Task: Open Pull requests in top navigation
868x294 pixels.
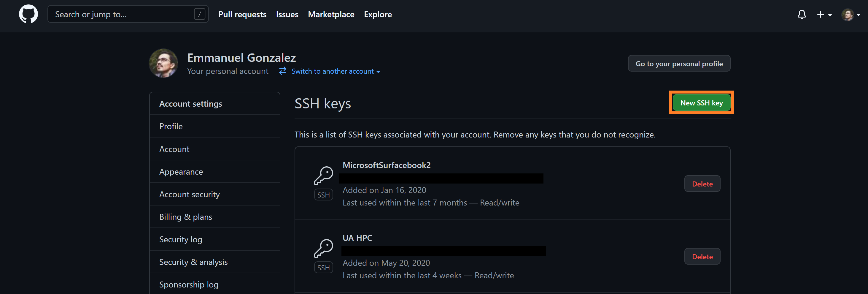Action: tap(242, 15)
